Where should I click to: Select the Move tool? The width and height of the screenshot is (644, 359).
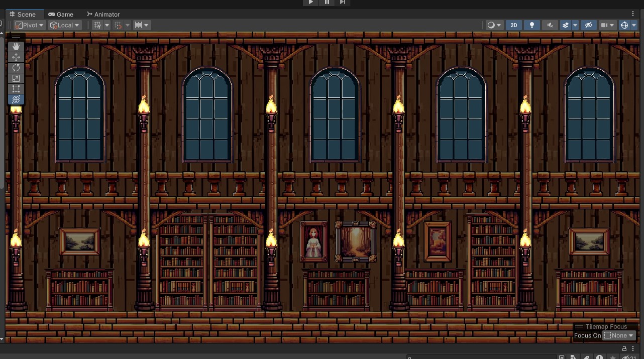click(16, 57)
